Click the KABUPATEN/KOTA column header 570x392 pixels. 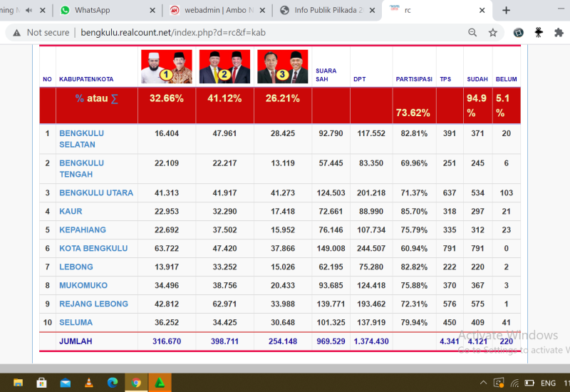(86, 79)
